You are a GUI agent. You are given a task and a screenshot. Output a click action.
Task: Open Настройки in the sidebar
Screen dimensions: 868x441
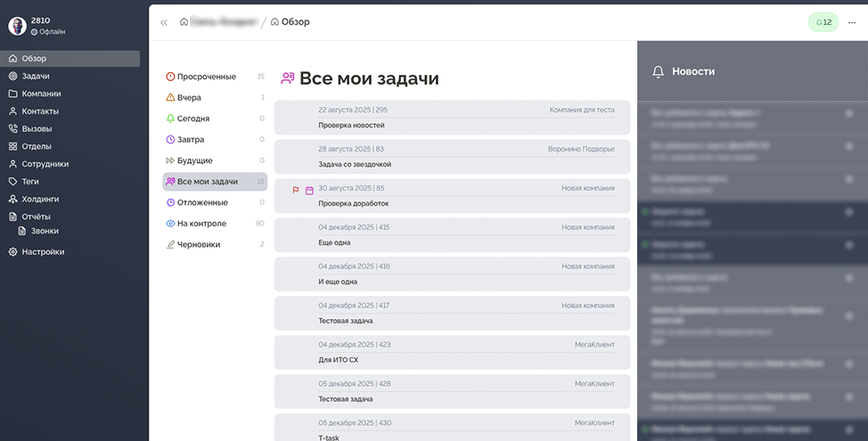click(x=70, y=252)
